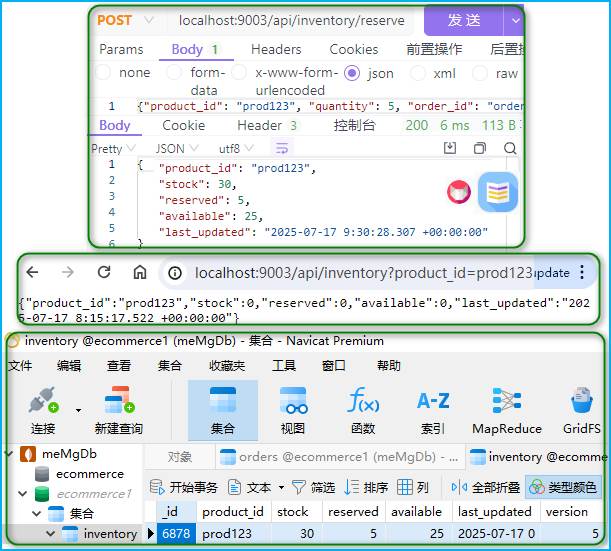Open the Navicat 工具 menu
The width and height of the screenshot is (611, 551).
pos(284,366)
